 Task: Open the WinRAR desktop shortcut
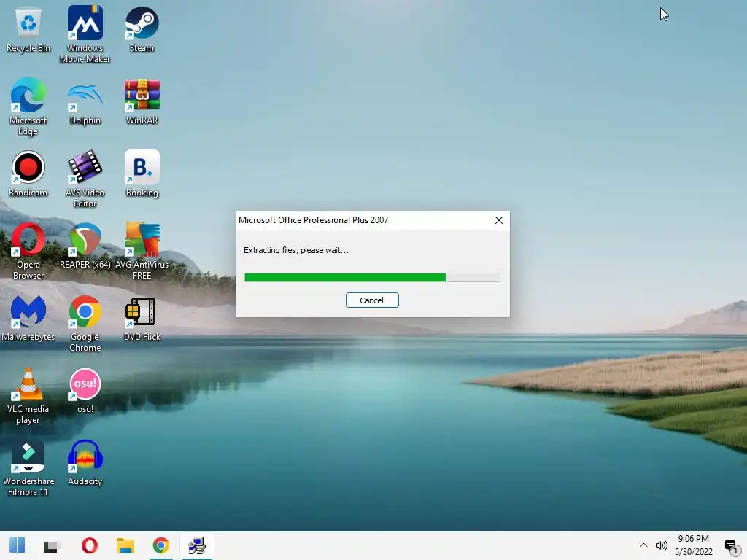coord(142,102)
